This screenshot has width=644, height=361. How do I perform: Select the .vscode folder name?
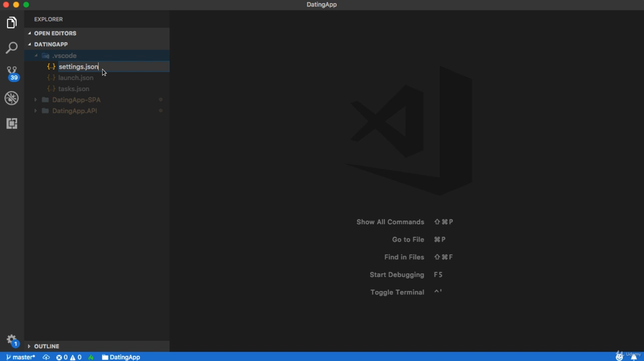tap(64, 55)
